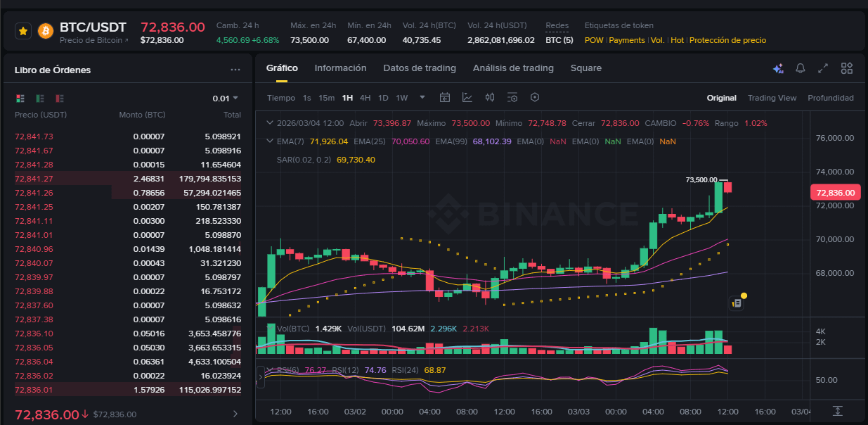Image resolution: width=868 pixels, height=425 pixels.
Task: Open technical indicators line chart icon
Action: tap(467, 98)
